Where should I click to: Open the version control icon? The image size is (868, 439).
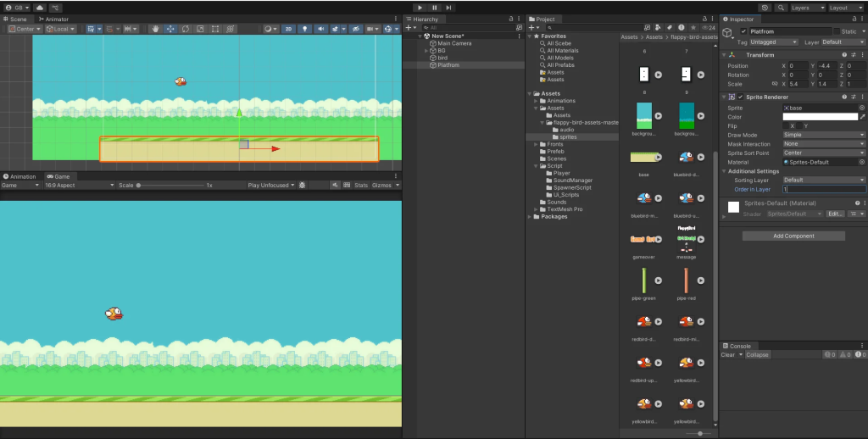click(55, 8)
